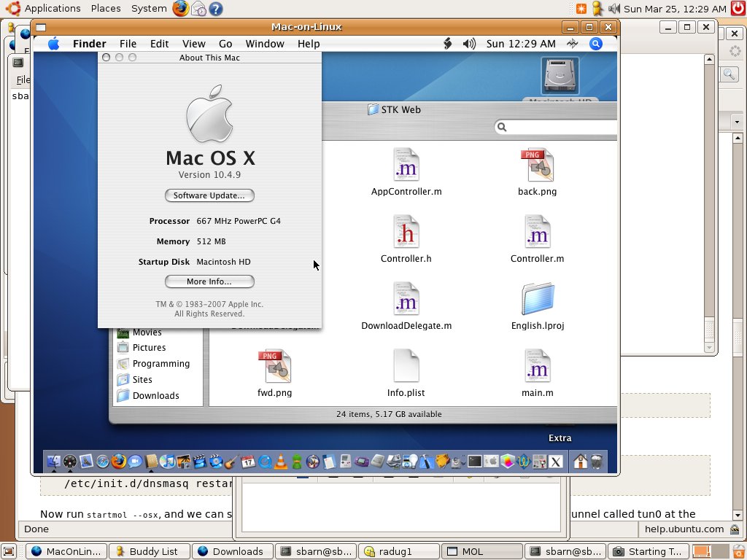Click the Software Update button

coord(209,195)
